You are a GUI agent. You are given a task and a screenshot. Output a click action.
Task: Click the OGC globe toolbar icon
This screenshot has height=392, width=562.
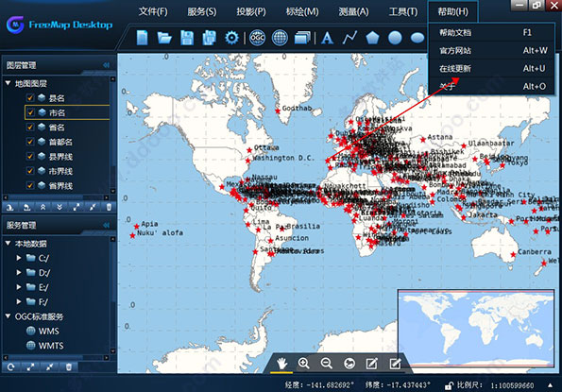pyautogui.click(x=257, y=38)
